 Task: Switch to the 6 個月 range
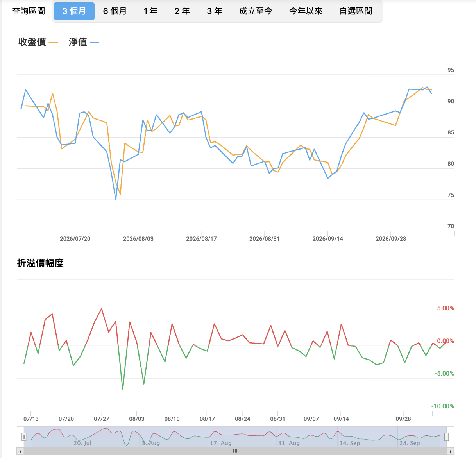tap(115, 11)
